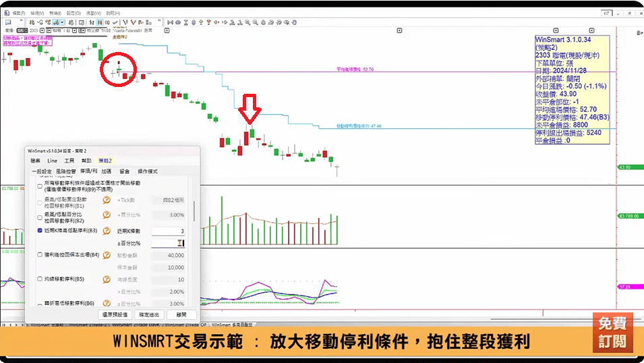Open the main menu labeled (O)
The image size is (644, 363).
[x=74, y=13]
